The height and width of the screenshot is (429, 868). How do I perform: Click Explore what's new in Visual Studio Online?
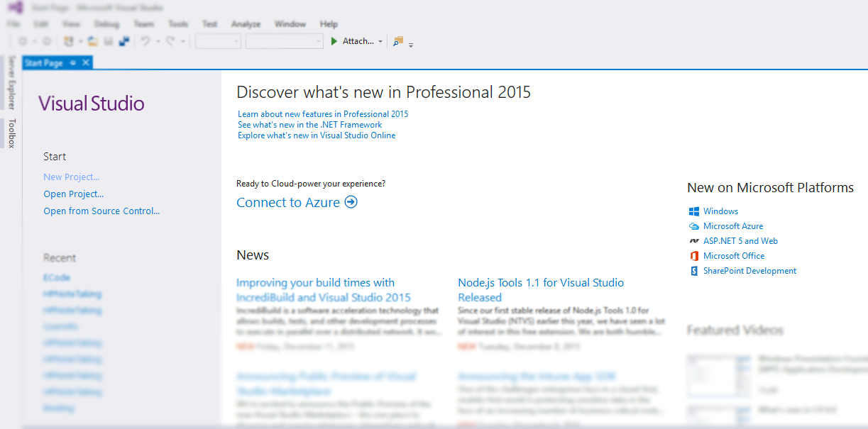(x=317, y=135)
